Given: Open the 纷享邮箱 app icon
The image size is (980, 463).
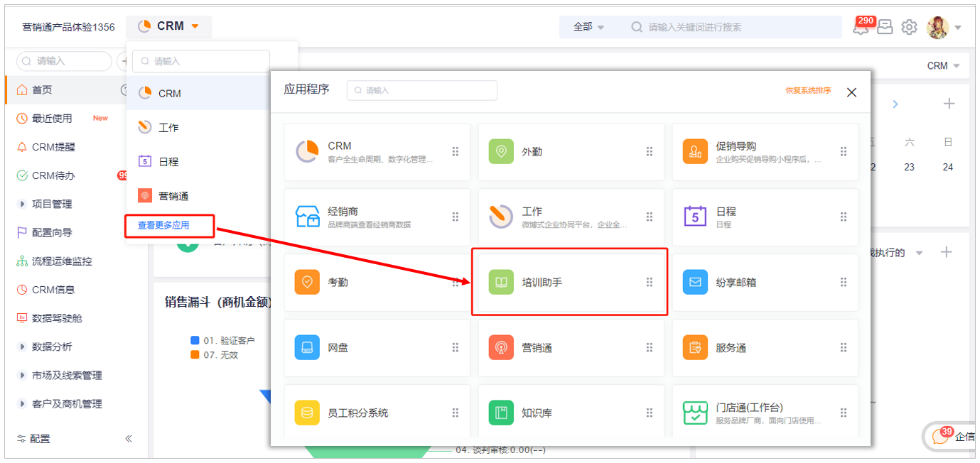Looking at the screenshot, I should click(695, 282).
